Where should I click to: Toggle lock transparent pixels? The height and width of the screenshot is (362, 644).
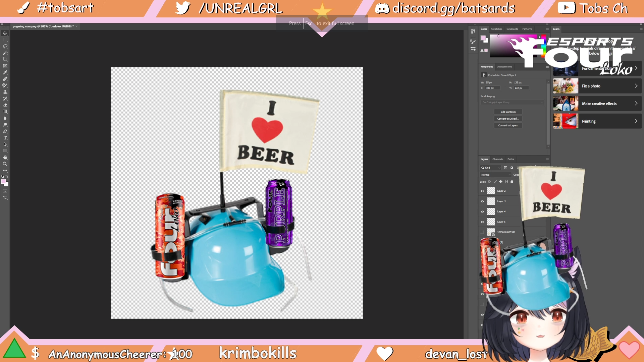(x=490, y=182)
